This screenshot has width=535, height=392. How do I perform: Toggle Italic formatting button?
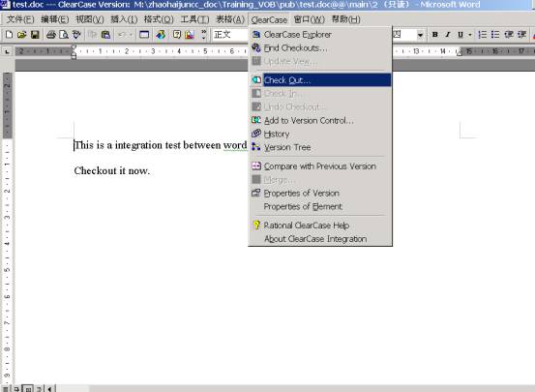pyautogui.click(x=448, y=35)
